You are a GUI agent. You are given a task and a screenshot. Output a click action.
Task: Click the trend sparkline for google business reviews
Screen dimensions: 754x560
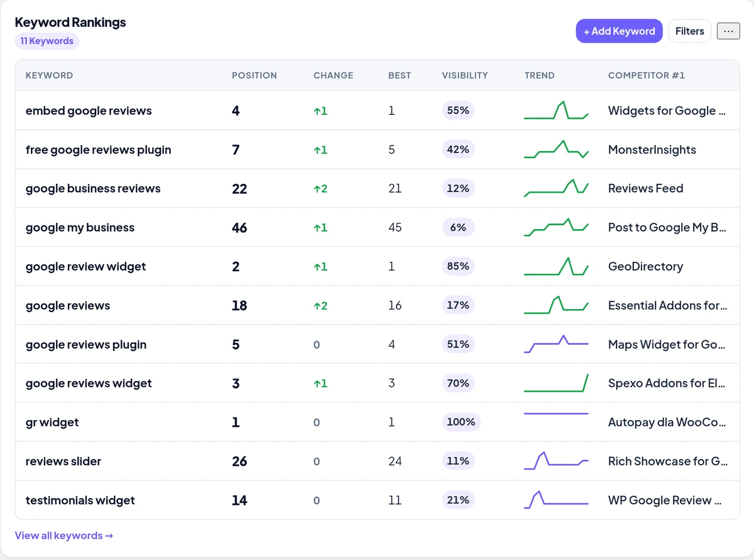556,188
